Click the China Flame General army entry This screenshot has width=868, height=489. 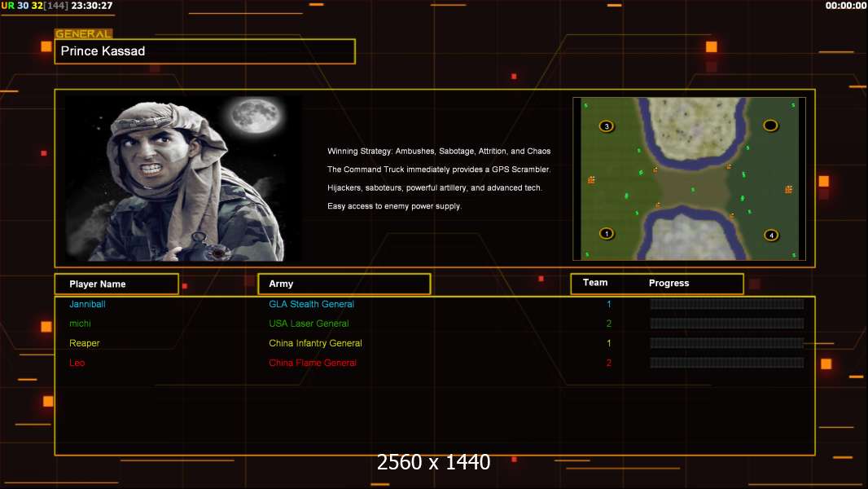pos(312,363)
